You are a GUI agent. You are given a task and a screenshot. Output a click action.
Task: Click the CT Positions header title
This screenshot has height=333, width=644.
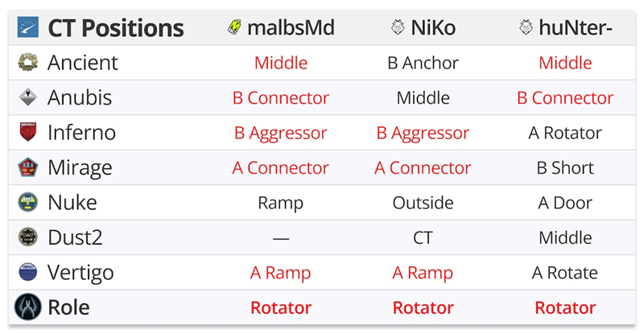pos(116,29)
